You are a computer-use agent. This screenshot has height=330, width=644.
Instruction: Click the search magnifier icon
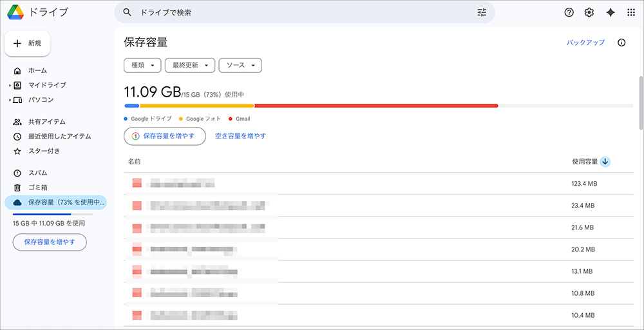[x=128, y=13]
